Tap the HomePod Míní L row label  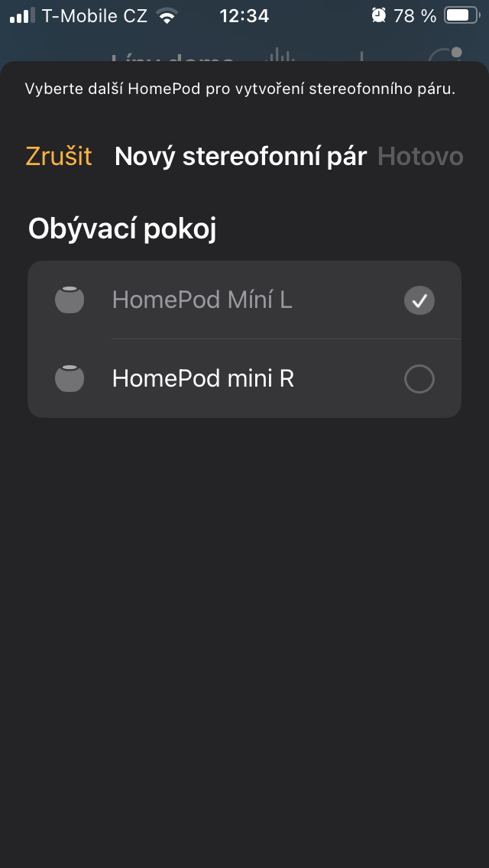point(202,300)
